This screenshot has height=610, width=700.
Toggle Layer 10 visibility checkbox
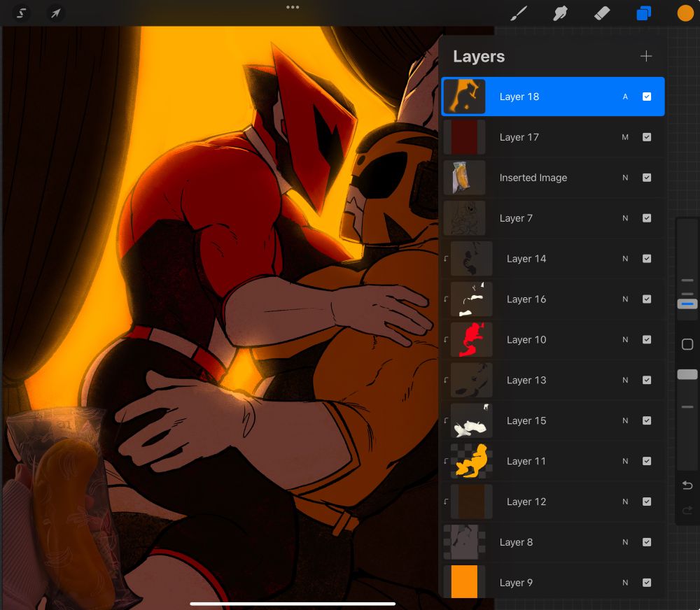[x=646, y=339]
